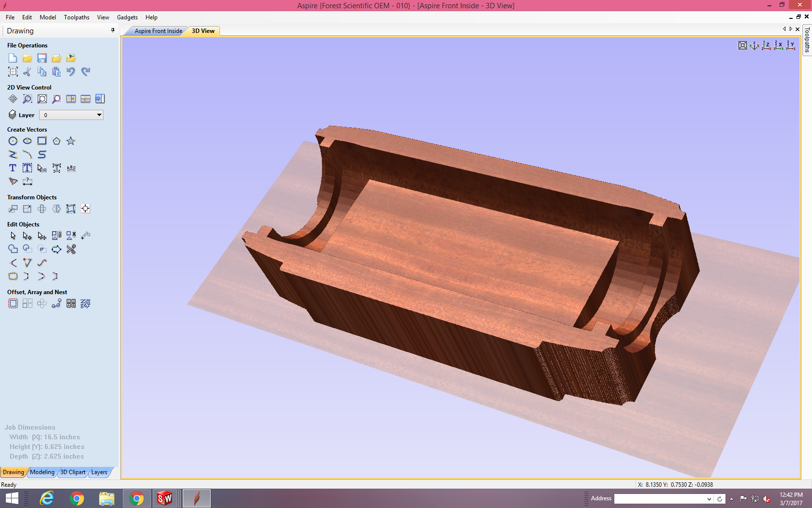Click the Undo icon under File Operations

(x=71, y=71)
